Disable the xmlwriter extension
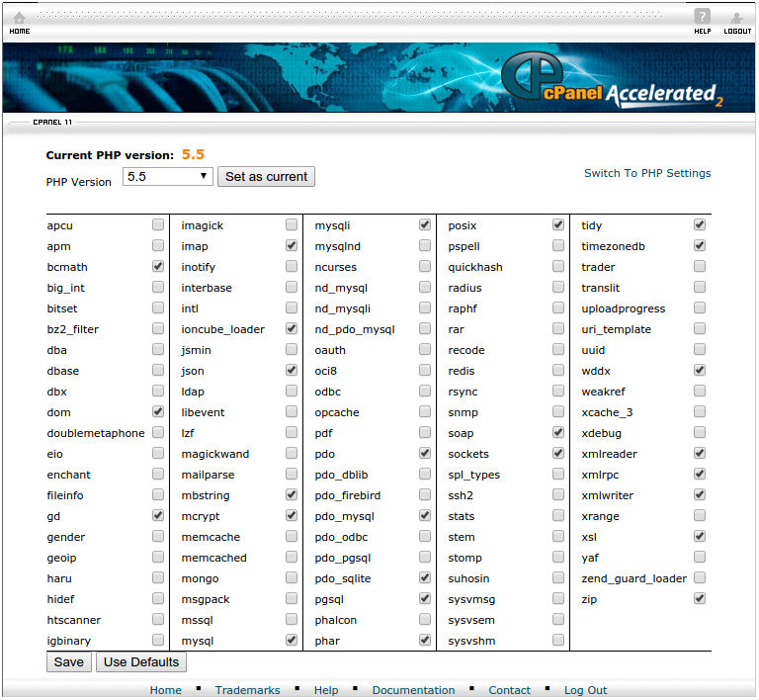This screenshot has height=700, width=759. tap(700, 494)
